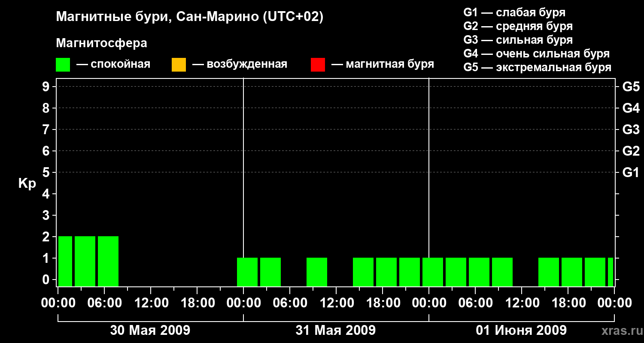Click the orange "возбужденная" legend swatch

click(179, 65)
